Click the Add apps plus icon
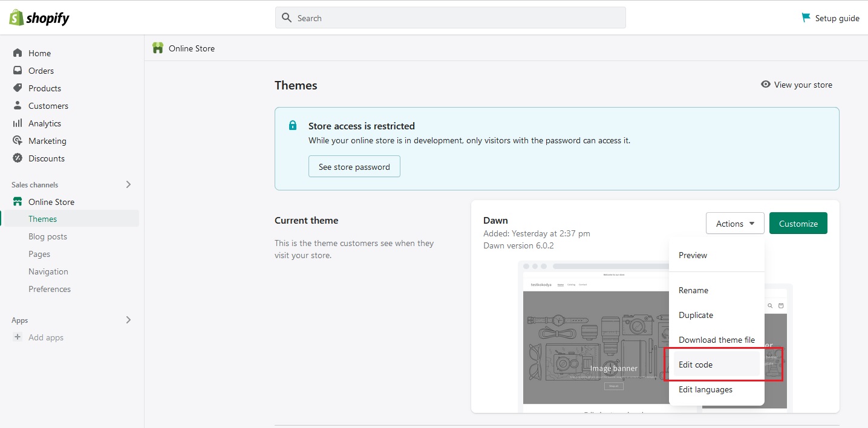Viewport: 868px width, 428px height. click(x=18, y=337)
